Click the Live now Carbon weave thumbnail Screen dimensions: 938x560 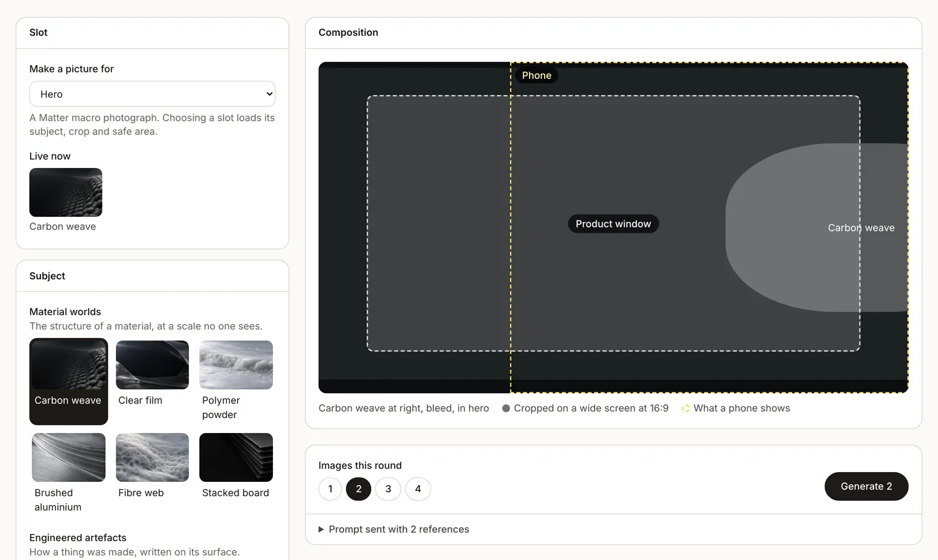(66, 193)
